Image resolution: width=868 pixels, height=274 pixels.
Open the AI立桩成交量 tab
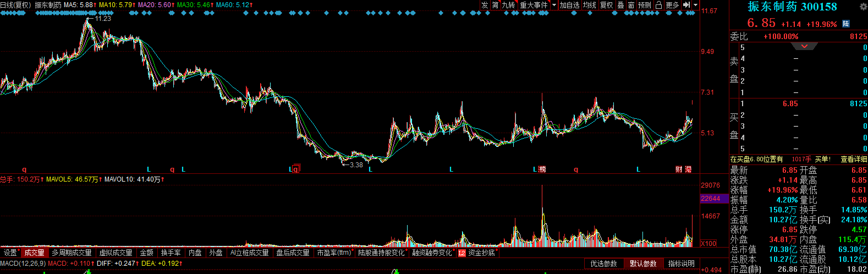pyautogui.click(x=249, y=253)
